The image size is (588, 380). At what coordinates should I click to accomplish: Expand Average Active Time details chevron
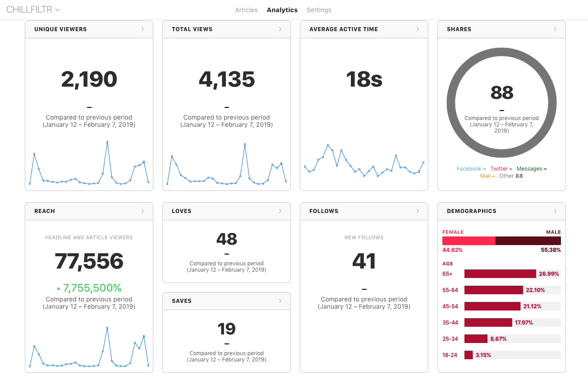[418, 29]
